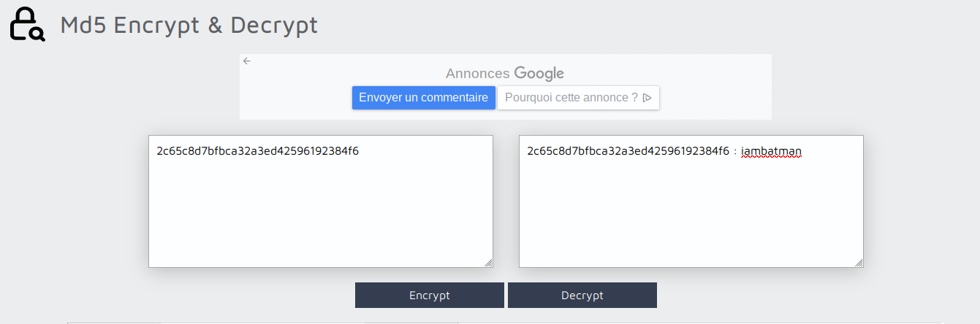Click the Annonces label in the ad
This screenshot has width=980, height=324.
click(477, 74)
